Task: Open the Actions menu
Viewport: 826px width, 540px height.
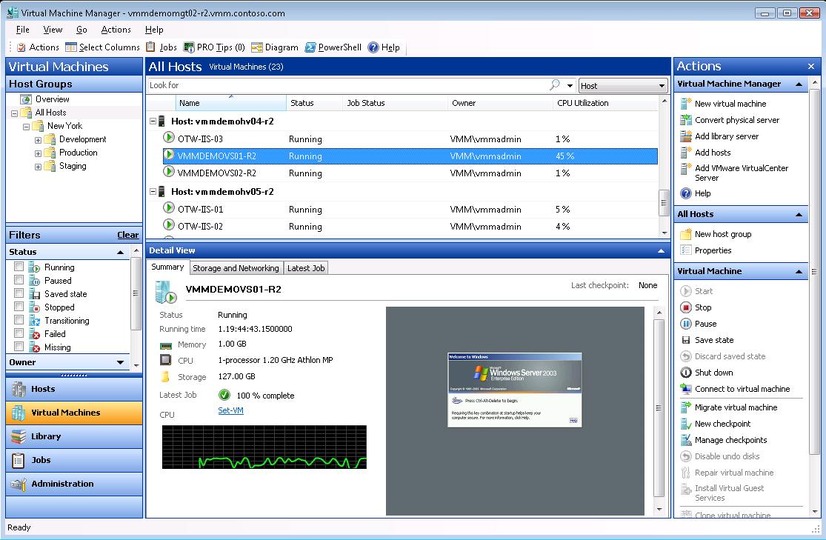Action: [116, 30]
